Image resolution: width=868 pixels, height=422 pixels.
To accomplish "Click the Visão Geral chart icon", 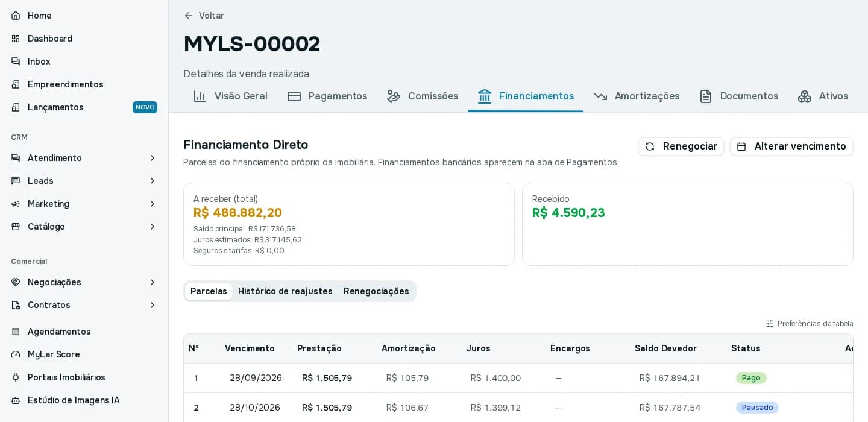I will point(200,96).
